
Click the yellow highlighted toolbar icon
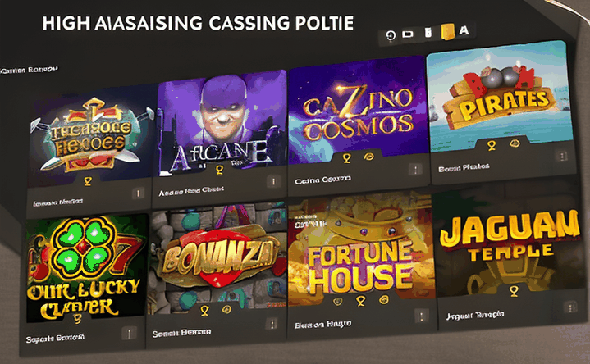tap(447, 32)
